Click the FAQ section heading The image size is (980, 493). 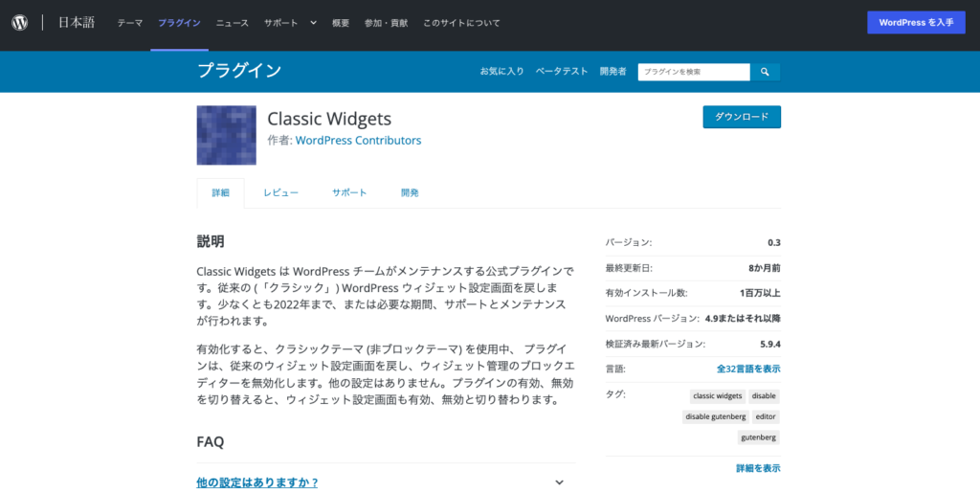click(210, 441)
